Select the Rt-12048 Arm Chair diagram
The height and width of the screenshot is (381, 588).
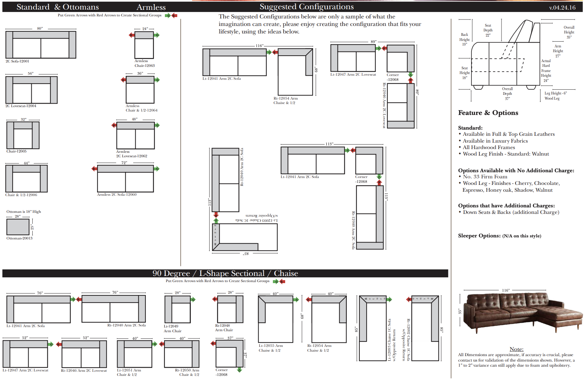230,309
